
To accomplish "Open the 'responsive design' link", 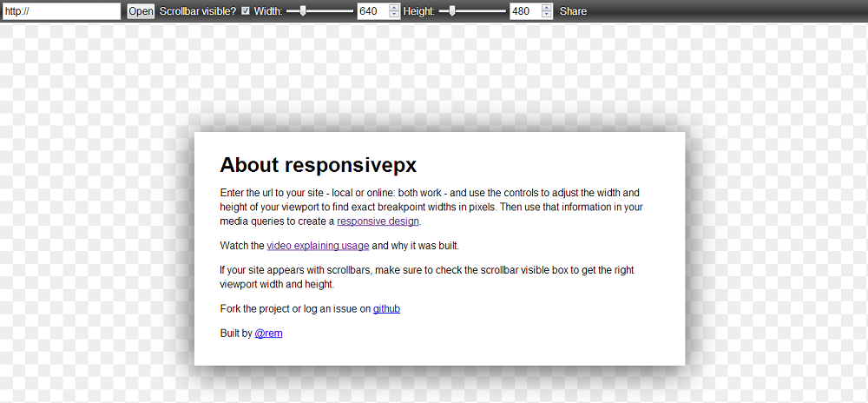I will [378, 221].
